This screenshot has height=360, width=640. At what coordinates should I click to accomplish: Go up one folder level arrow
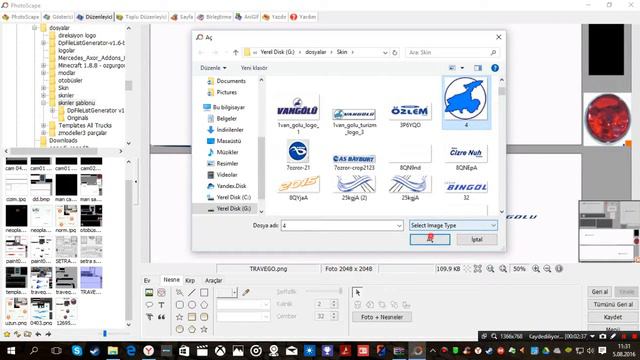(x=236, y=52)
